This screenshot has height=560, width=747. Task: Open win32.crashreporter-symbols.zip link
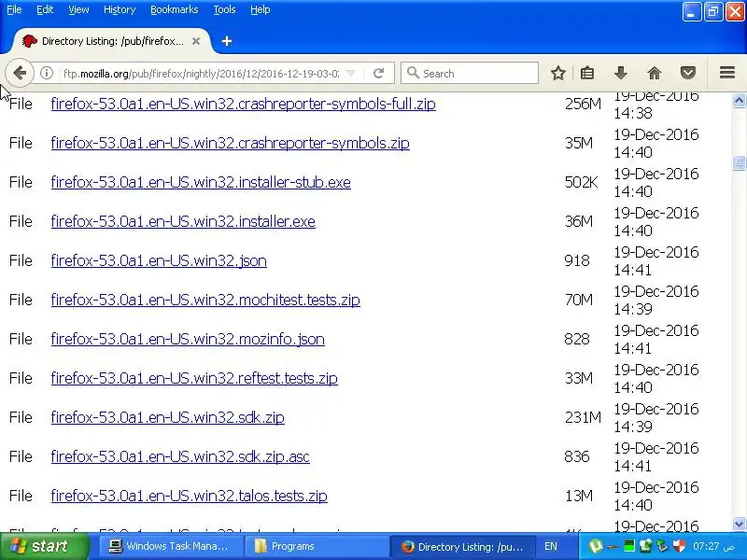coord(230,143)
